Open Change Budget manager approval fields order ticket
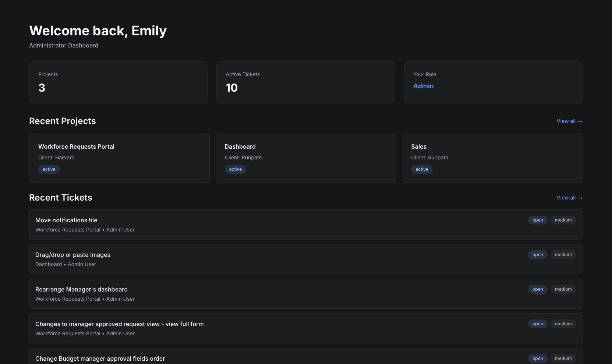This screenshot has height=364, width=612. click(x=306, y=356)
